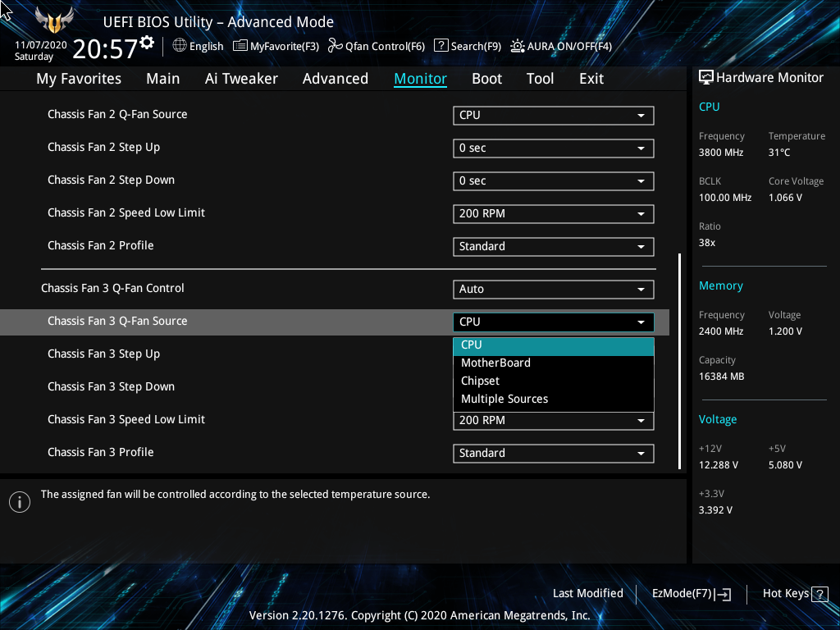
Task: Expand Chassis Fan 2 Speed Low Limit dropdown
Action: pos(554,214)
